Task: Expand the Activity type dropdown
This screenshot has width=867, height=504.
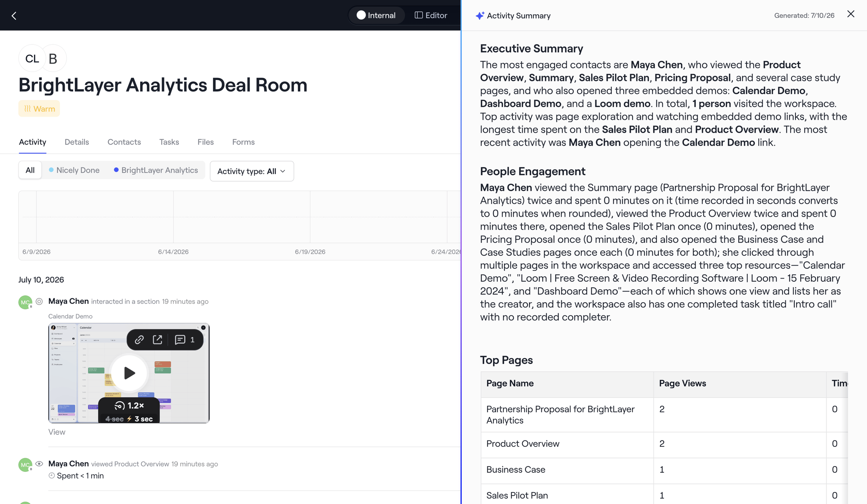Action: pos(252,171)
